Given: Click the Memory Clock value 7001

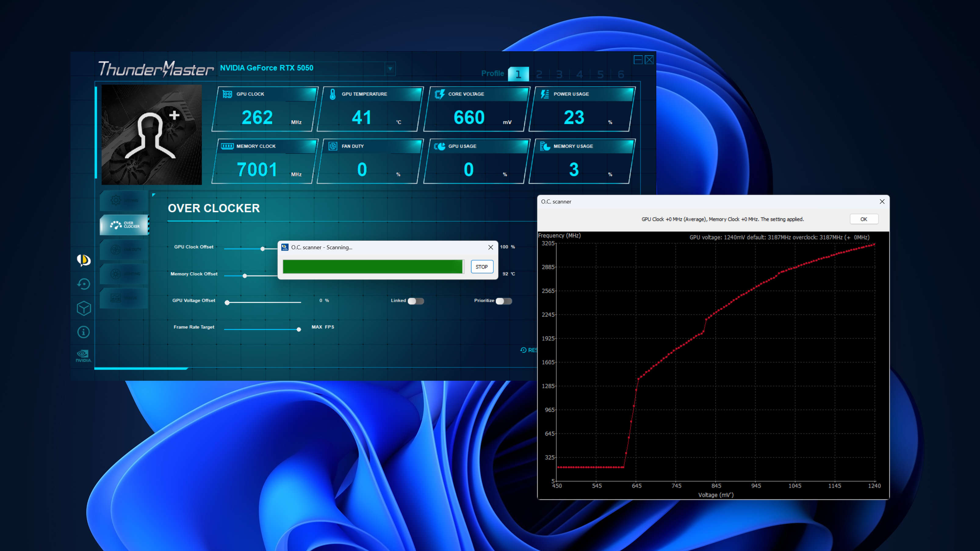Looking at the screenshot, I should click(x=257, y=169).
